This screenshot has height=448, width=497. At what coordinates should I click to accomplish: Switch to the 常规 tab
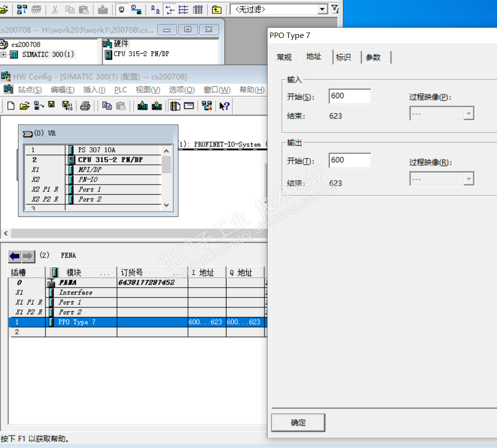pyautogui.click(x=284, y=57)
